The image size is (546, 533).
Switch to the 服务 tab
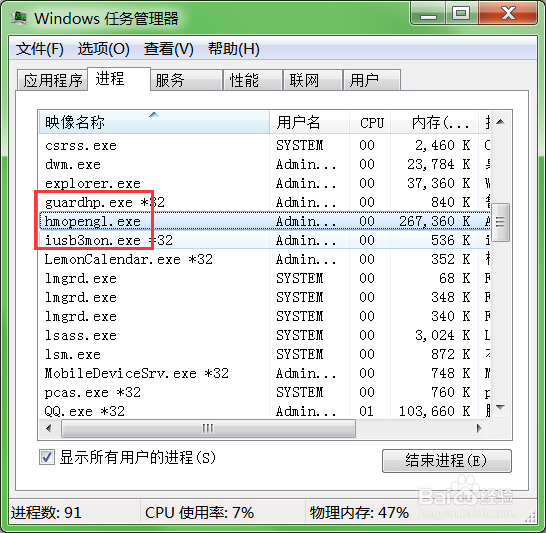coord(187,80)
